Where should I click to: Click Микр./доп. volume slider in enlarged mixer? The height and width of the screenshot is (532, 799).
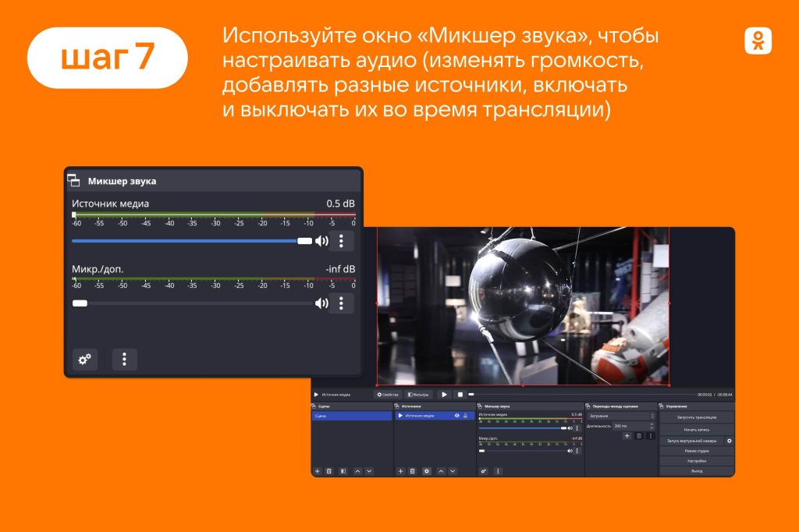(192, 303)
